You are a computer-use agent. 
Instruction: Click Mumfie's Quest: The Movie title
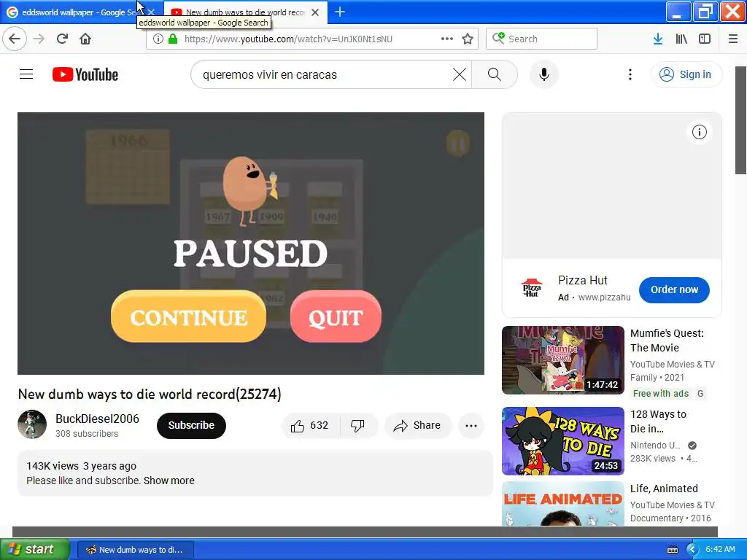[x=667, y=341]
